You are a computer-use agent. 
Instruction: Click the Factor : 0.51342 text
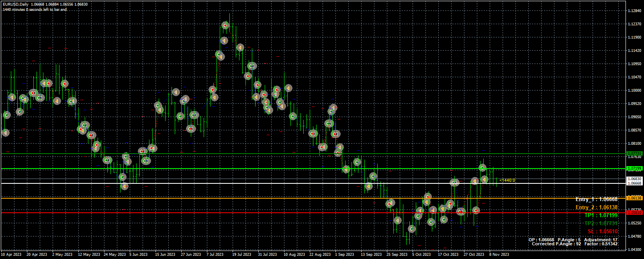pos(601,244)
